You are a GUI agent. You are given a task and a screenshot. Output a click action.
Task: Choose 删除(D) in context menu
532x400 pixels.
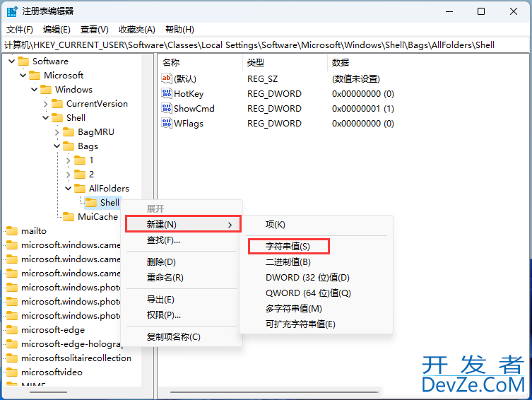click(x=182, y=262)
